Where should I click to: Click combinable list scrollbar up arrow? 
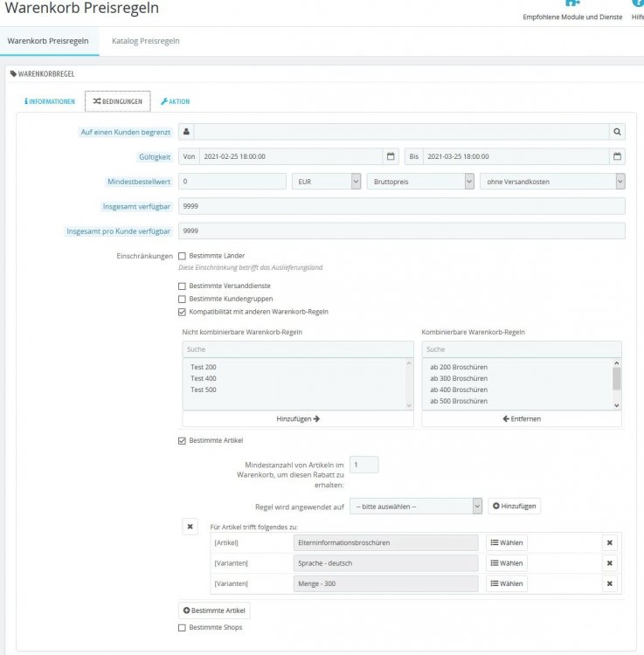[x=617, y=363]
